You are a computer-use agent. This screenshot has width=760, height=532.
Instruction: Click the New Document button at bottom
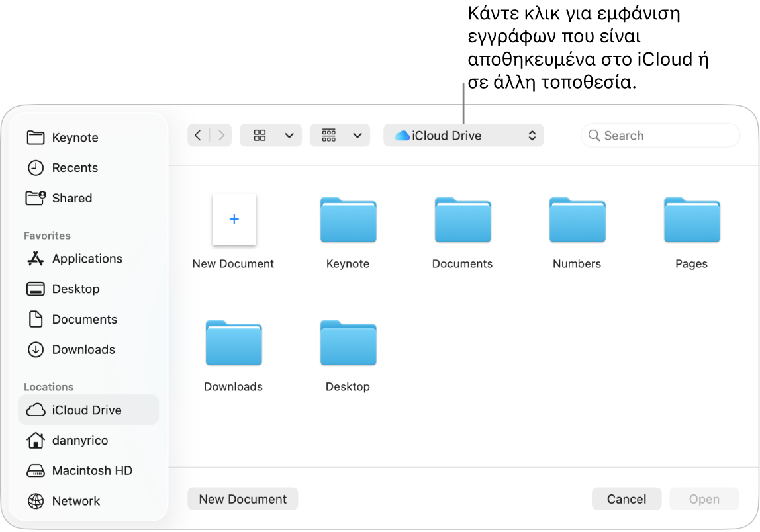click(243, 499)
